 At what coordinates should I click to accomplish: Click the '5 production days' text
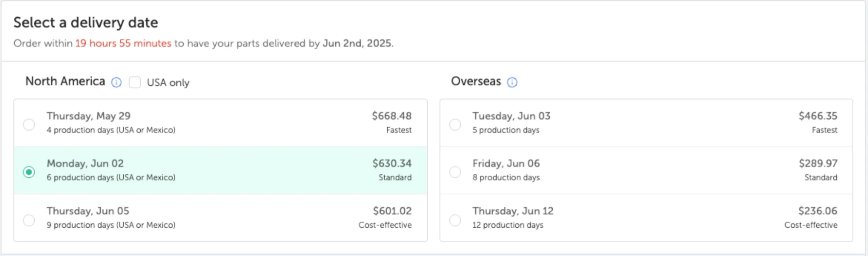point(506,130)
